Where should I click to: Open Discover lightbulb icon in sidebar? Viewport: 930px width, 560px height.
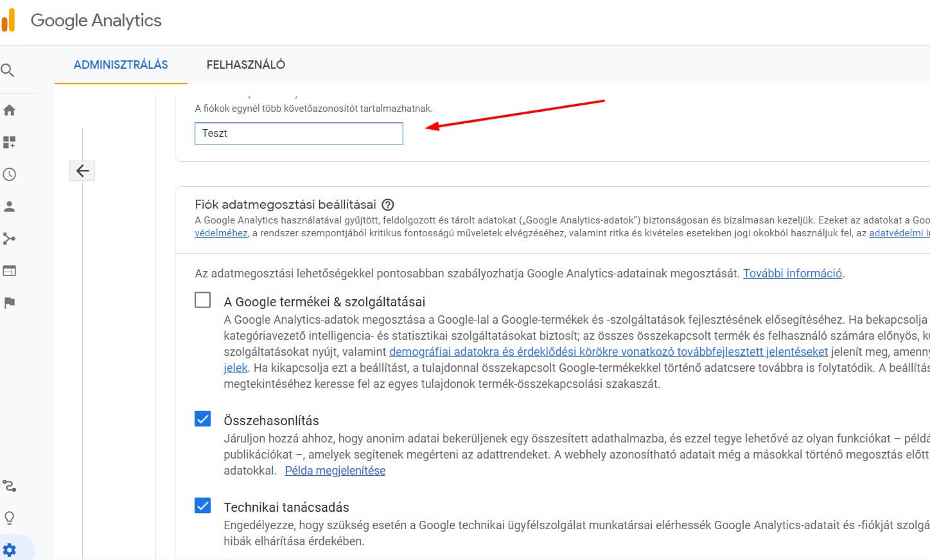coord(9,518)
